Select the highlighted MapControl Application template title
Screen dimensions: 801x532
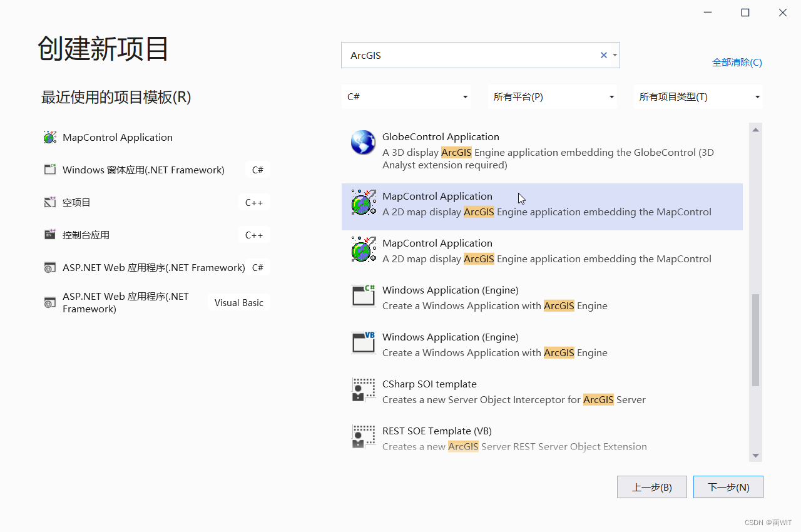437,196
